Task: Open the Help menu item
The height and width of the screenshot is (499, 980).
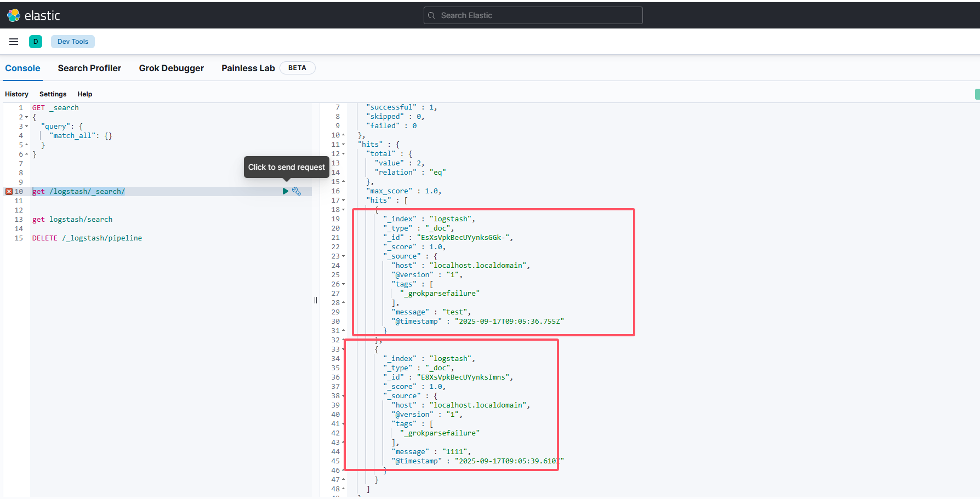Action: coord(85,94)
